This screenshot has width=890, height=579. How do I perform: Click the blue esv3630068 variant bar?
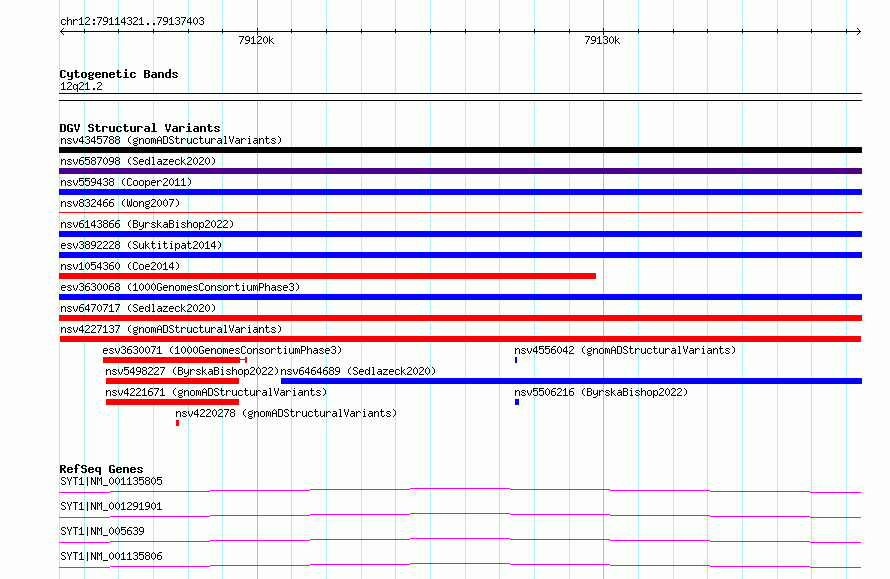tap(460, 297)
